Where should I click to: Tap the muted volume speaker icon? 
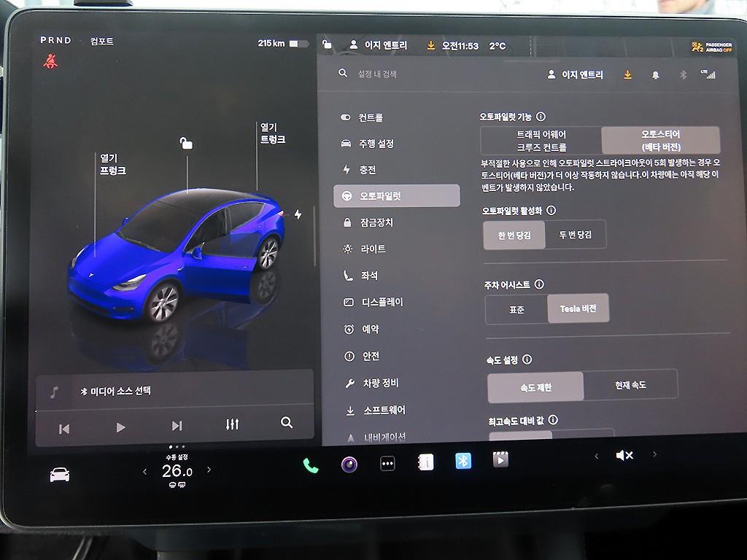click(x=624, y=456)
